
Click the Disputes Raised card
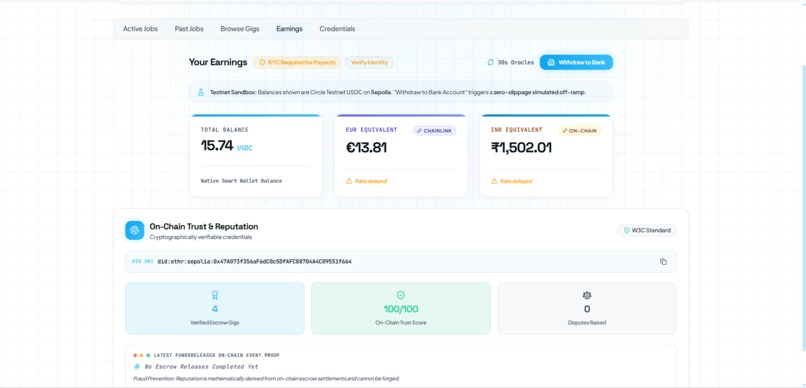(x=587, y=308)
